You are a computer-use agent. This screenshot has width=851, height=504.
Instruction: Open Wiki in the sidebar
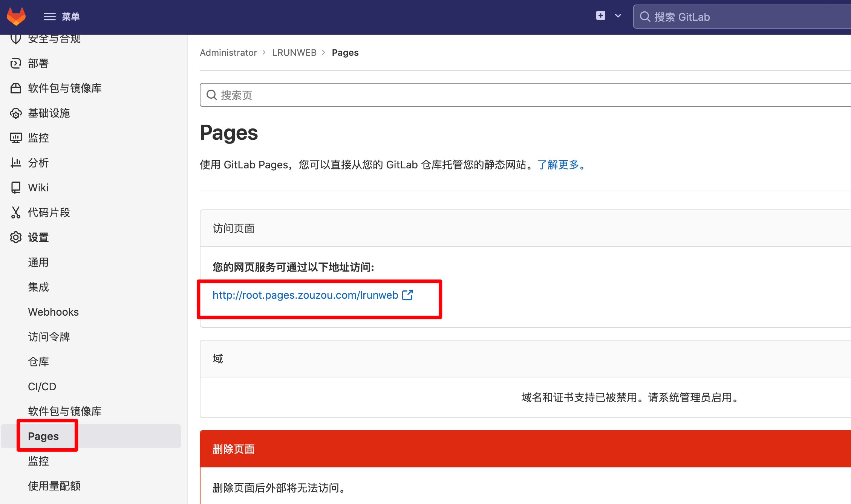click(x=38, y=188)
